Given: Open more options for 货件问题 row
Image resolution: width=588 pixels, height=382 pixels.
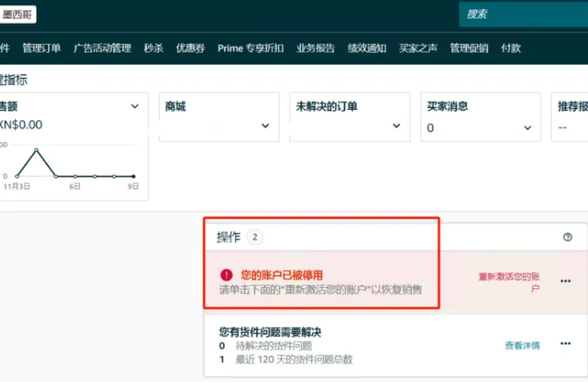Looking at the screenshot, I should tap(565, 343).
